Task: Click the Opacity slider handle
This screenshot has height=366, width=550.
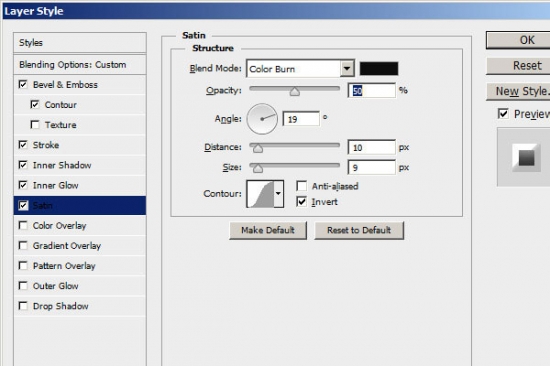Action: (x=295, y=92)
